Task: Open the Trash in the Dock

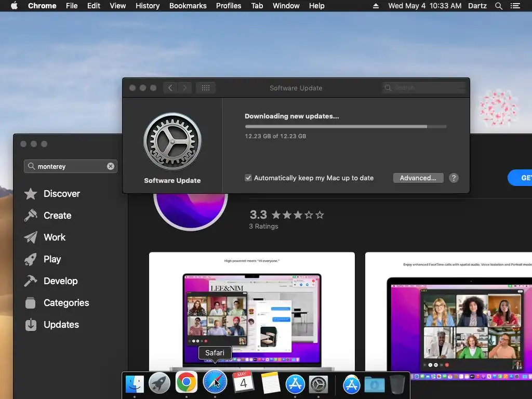Action: (x=397, y=384)
